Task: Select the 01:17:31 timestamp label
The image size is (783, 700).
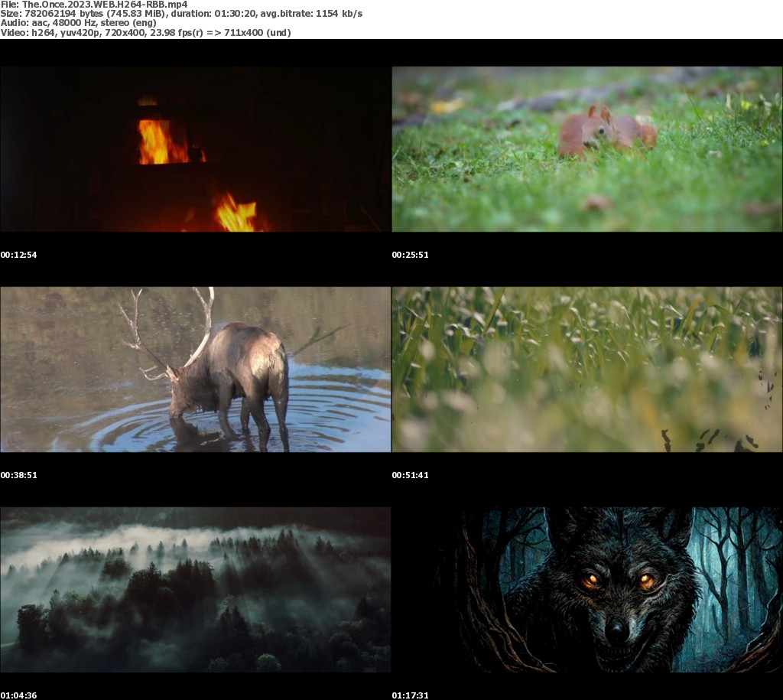Action: (x=411, y=695)
